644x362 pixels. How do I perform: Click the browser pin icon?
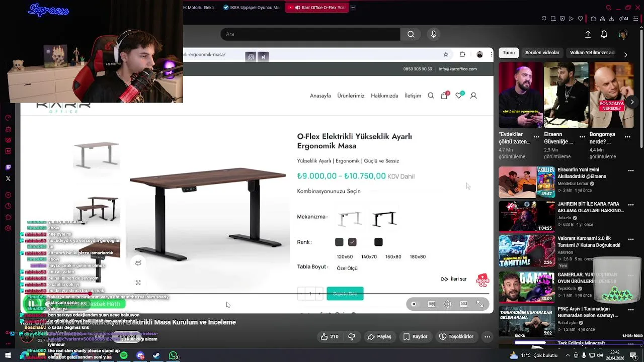(x=544, y=19)
